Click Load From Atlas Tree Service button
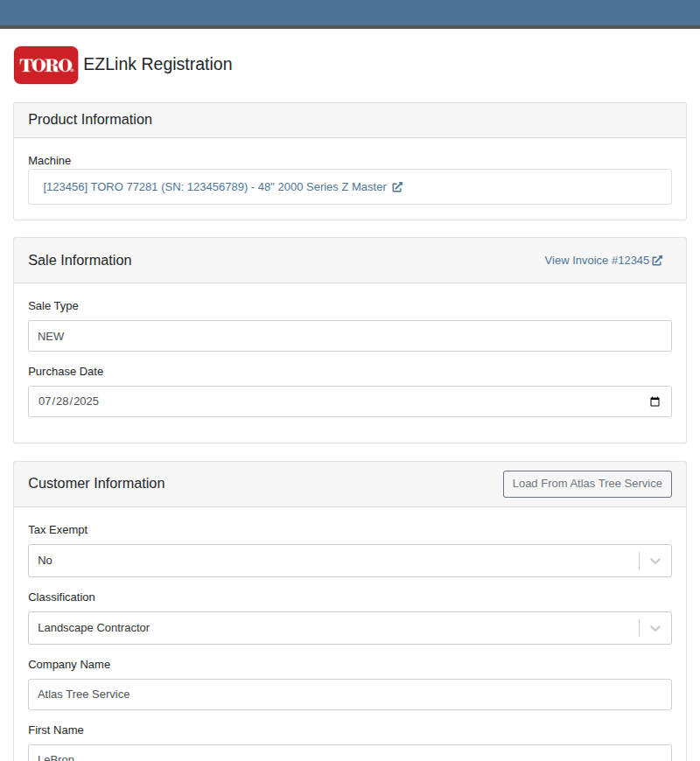This screenshot has height=761, width=700. pyautogui.click(x=587, y=484)
